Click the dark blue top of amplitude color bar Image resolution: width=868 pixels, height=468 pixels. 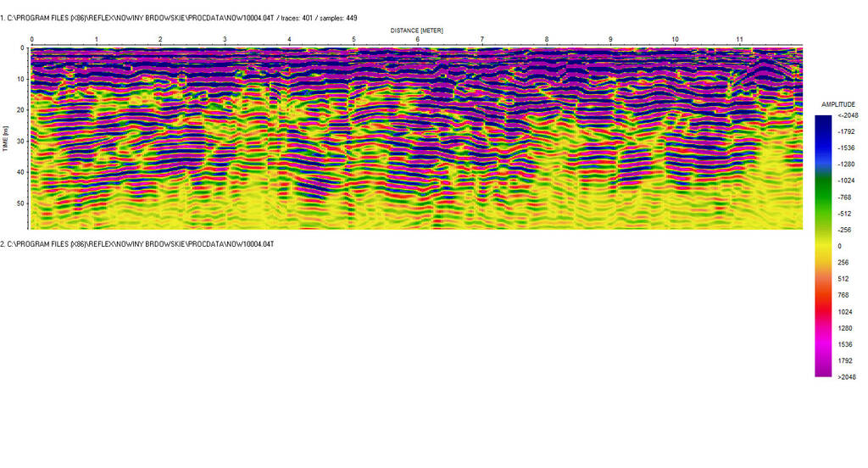tap(823, 120)
